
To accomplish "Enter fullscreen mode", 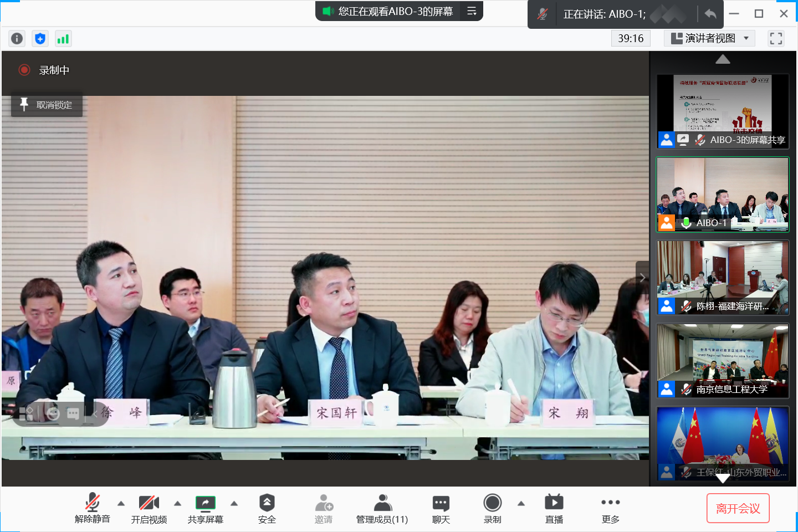I will tap(776, 38).
